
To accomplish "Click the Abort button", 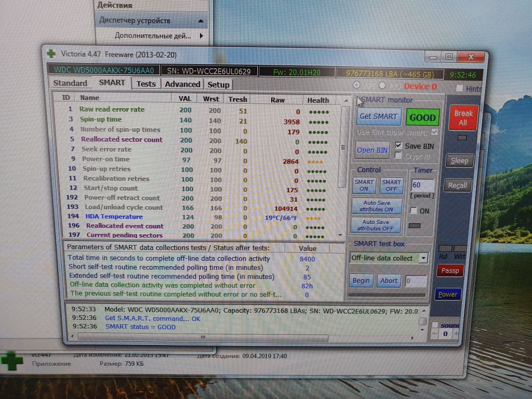I will pos(389,281).
